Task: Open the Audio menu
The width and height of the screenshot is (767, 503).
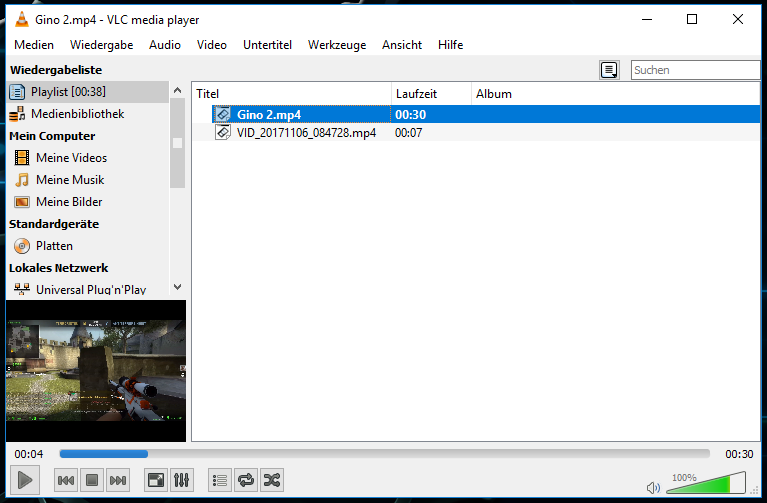Action: (x=165, y=45)
